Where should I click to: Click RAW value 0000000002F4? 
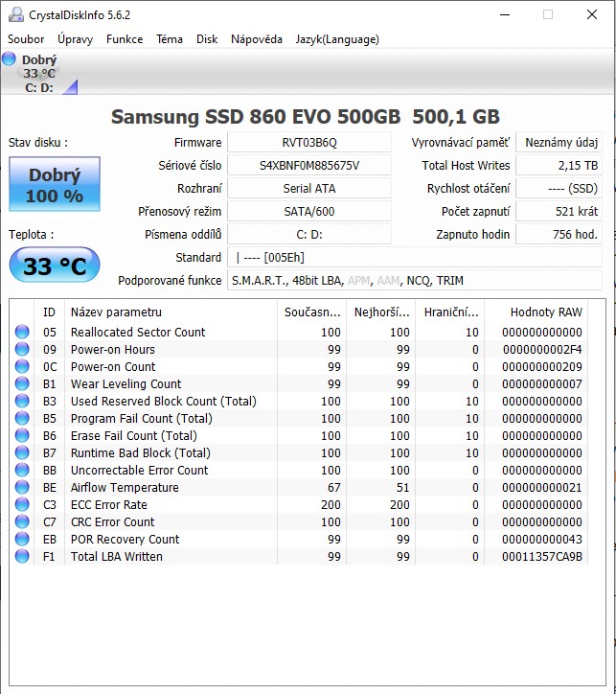click(542, 349)
